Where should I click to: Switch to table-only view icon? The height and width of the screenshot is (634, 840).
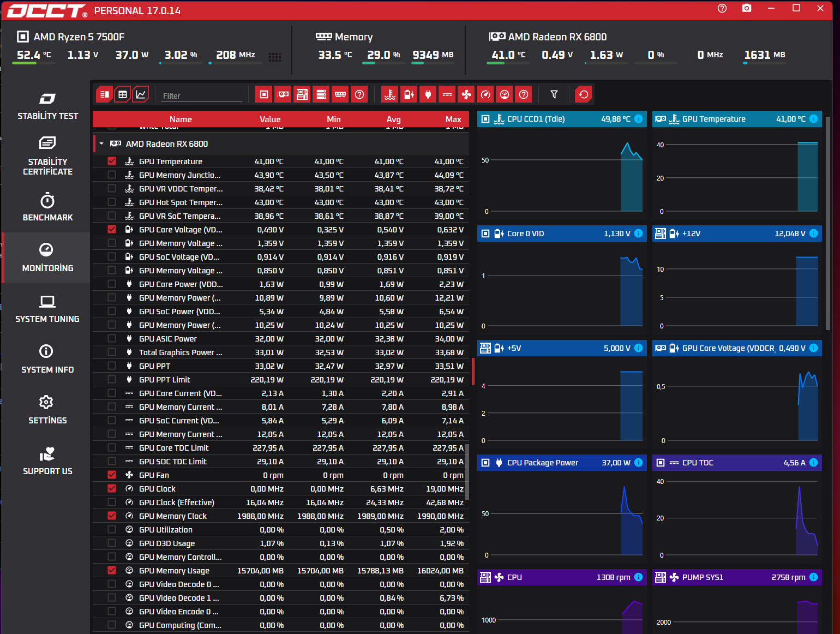click(123, 94)
